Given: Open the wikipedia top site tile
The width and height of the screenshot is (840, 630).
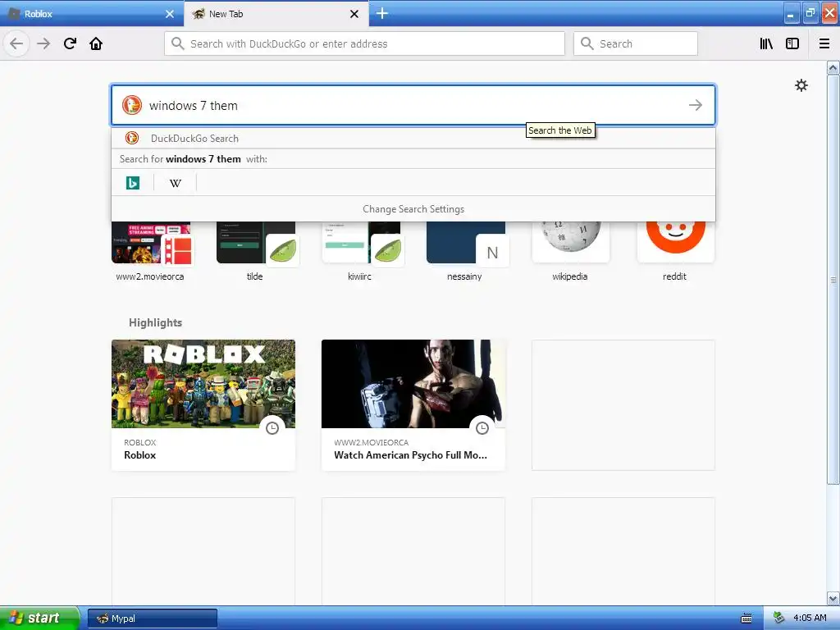Looking at the screenshot, I should (x=570, y=251).
